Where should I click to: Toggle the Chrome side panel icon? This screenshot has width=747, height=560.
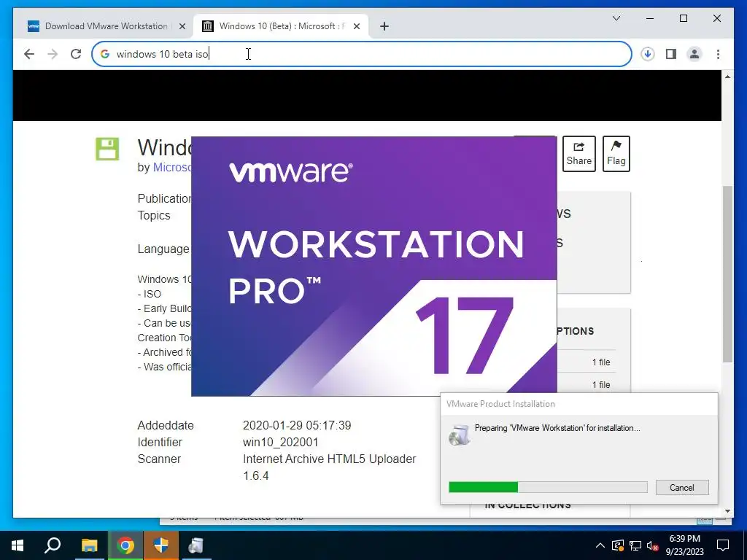(671, 54)
